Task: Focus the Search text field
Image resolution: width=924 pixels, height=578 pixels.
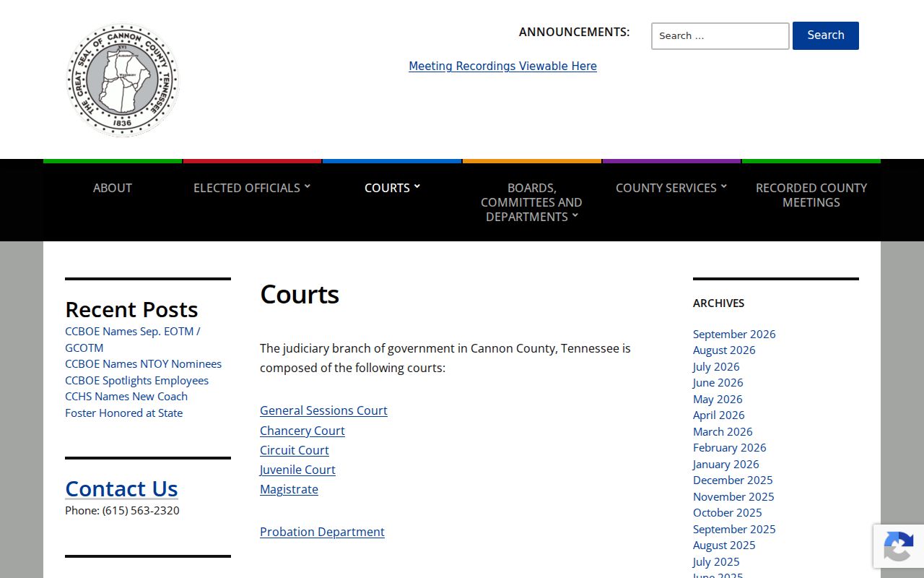Action: [x=720, y=36]
